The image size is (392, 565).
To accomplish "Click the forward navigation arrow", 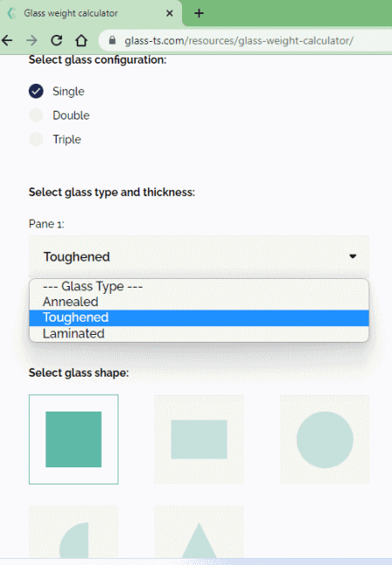I will [x=32, y=40].
